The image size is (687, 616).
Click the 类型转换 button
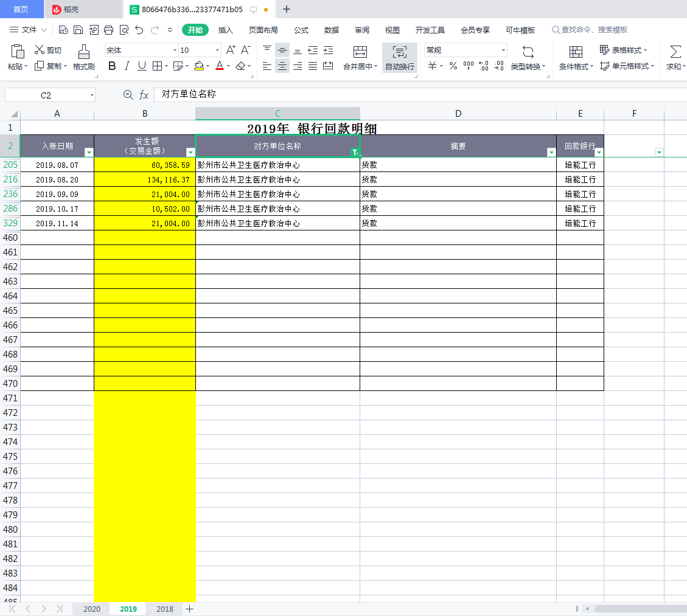(x=528, y=58)
